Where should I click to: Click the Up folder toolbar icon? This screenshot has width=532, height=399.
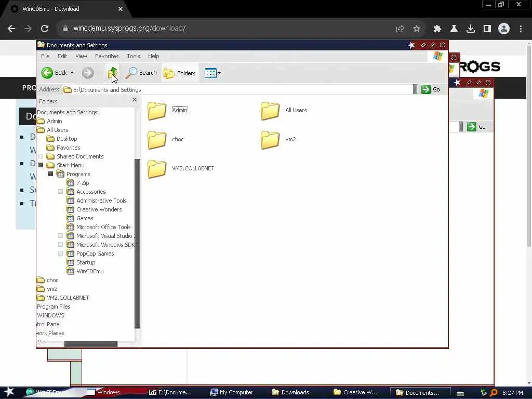112,73
